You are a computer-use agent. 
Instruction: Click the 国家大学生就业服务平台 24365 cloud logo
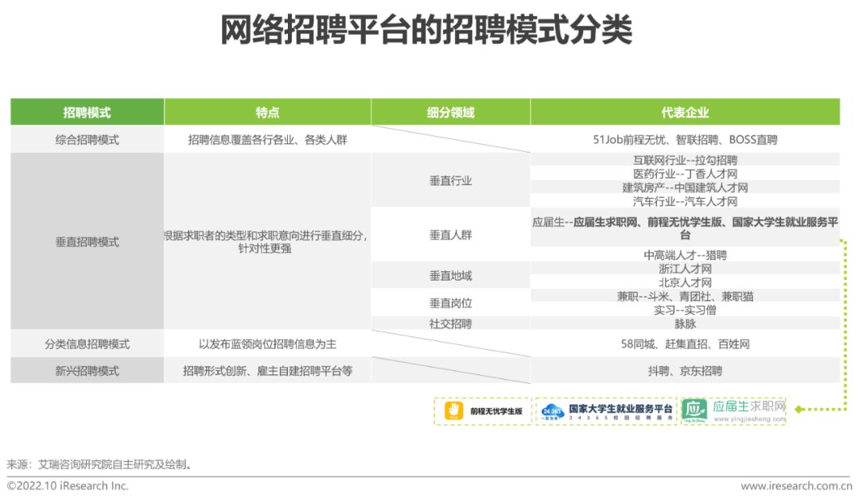click(552, 412)
